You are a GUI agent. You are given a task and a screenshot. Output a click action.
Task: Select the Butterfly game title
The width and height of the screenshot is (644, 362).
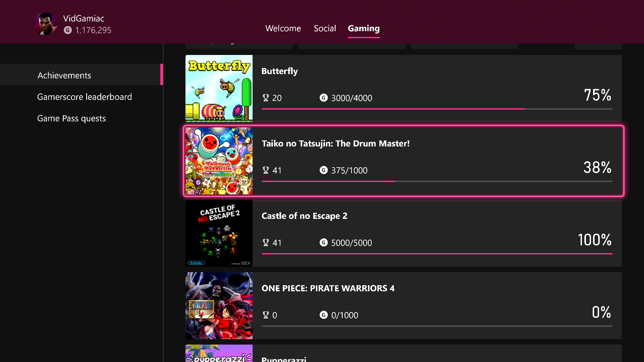pyautogui.click(x=279, y=71)
